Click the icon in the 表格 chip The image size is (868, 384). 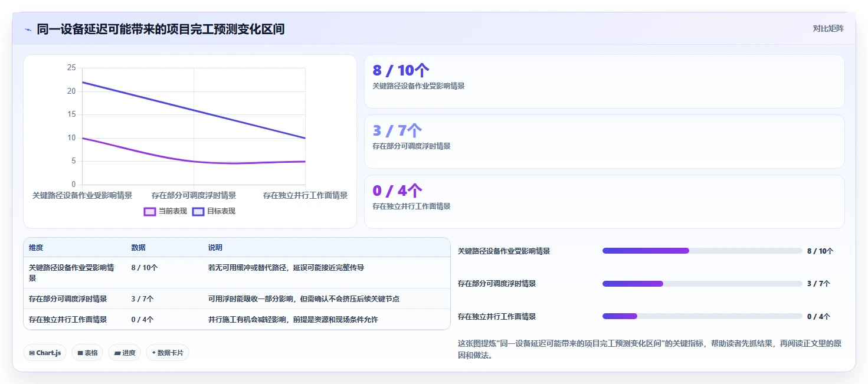coord(80,353)
